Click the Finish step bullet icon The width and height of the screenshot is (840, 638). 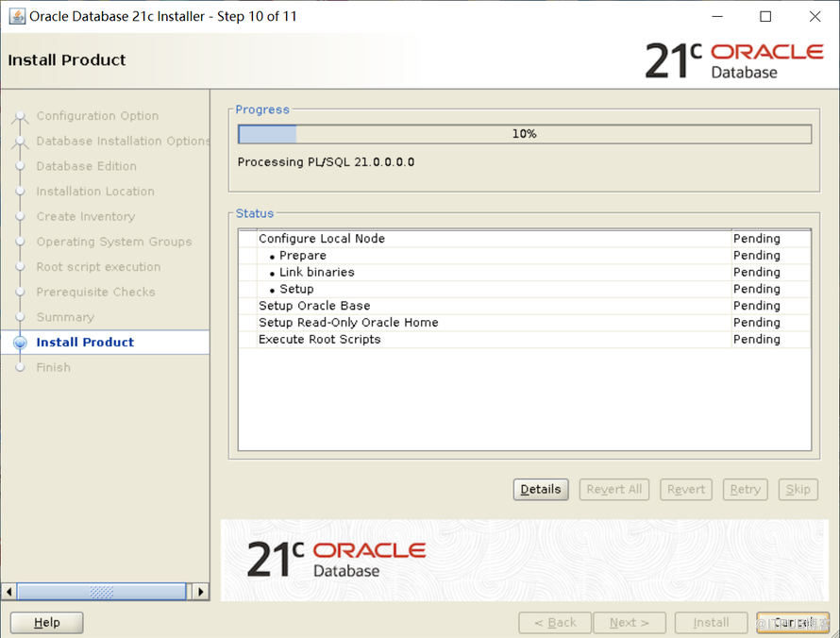pos(20,367)
